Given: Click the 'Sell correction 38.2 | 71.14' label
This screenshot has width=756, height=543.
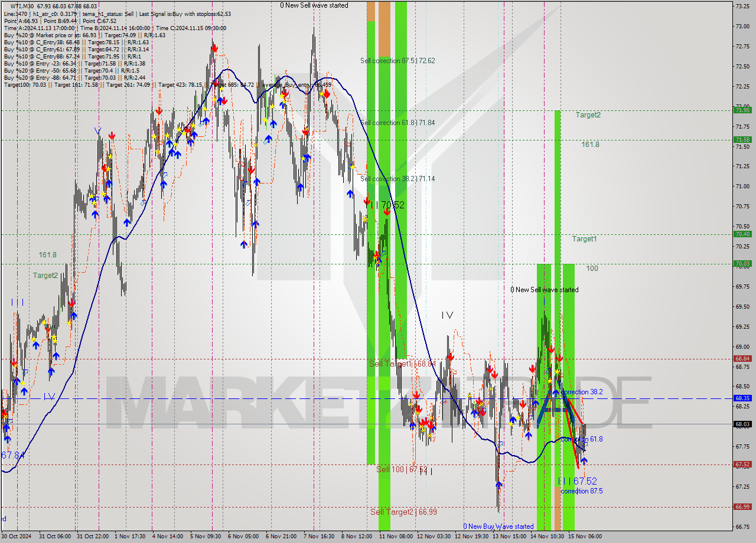Looking at the screenshot, I should pos(397,179).
